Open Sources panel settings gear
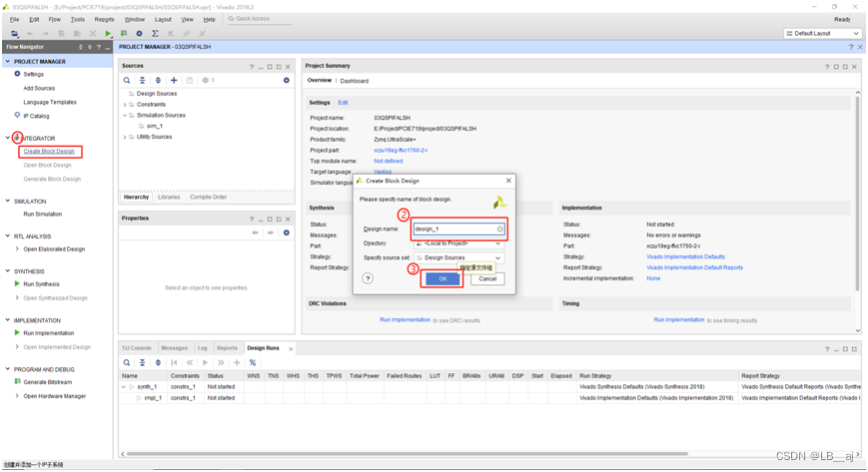 click(x=287, y=80)
